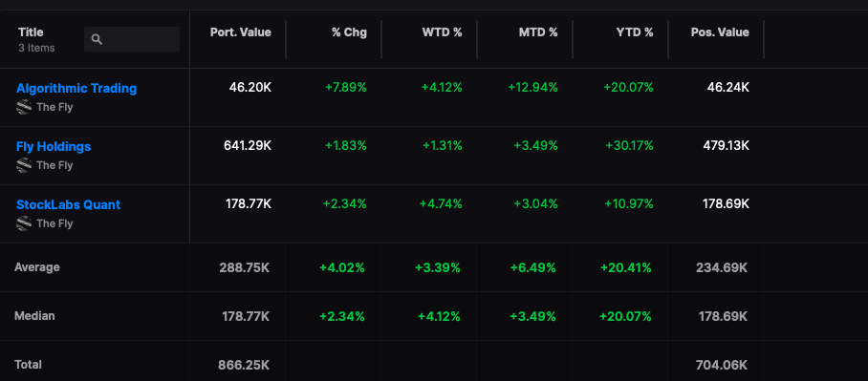Viewport: 868px width, 381px height.
Task: Open the Fly Holdings portfolio link
Action: [54, 146]
